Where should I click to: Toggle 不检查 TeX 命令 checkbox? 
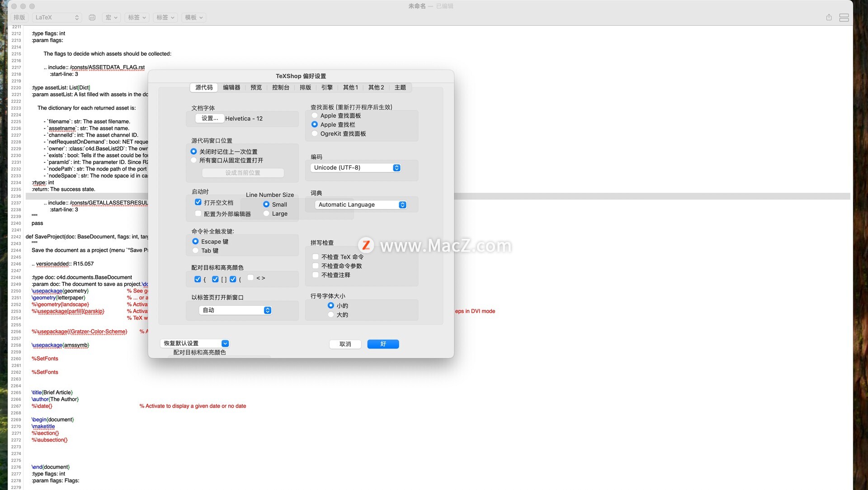click(316, 257)
